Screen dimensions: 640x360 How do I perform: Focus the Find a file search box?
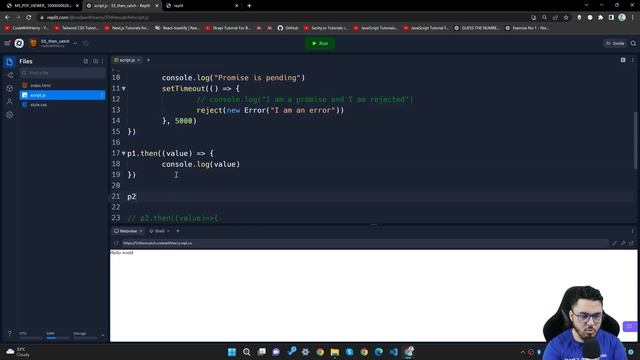62,73
